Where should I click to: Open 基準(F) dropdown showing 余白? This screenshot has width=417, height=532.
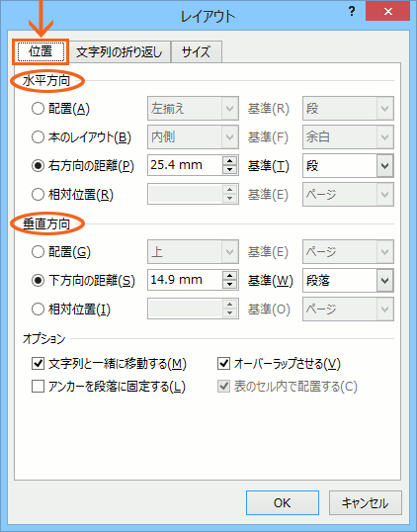coord(348,137)
